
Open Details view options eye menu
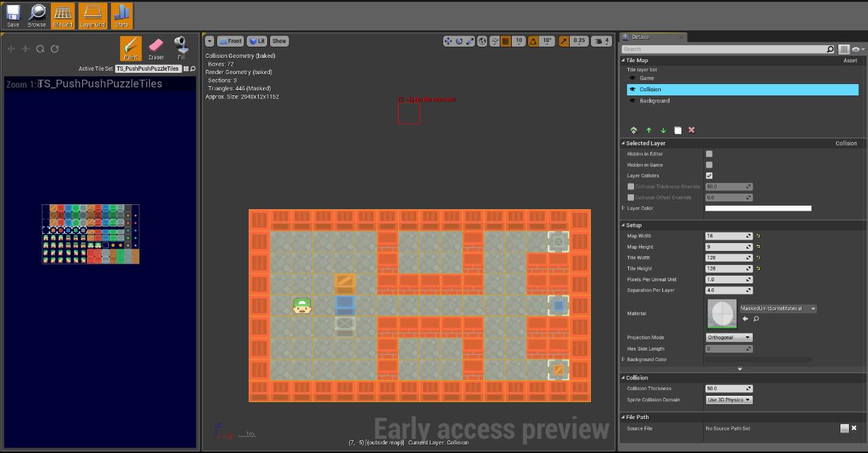point(857,49)
